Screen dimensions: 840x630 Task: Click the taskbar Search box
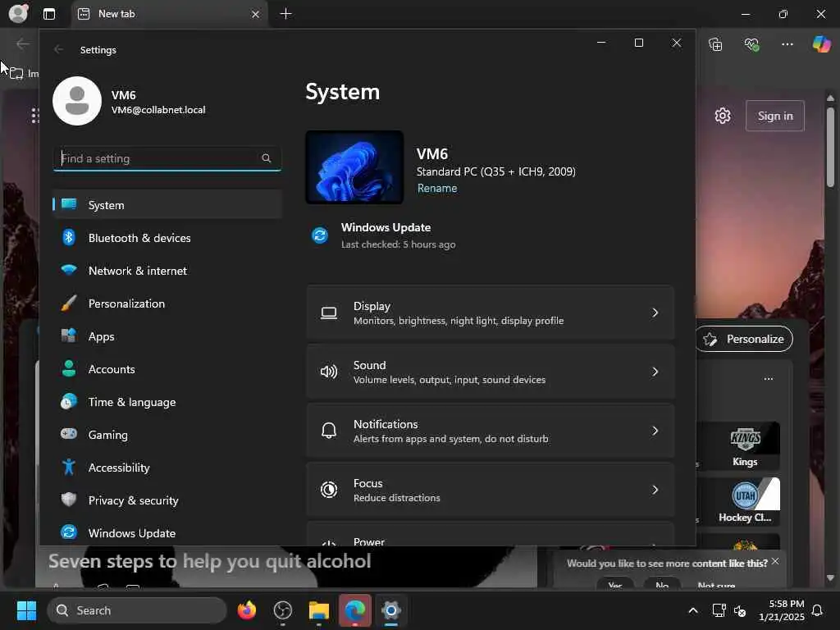tap(137, 610)
